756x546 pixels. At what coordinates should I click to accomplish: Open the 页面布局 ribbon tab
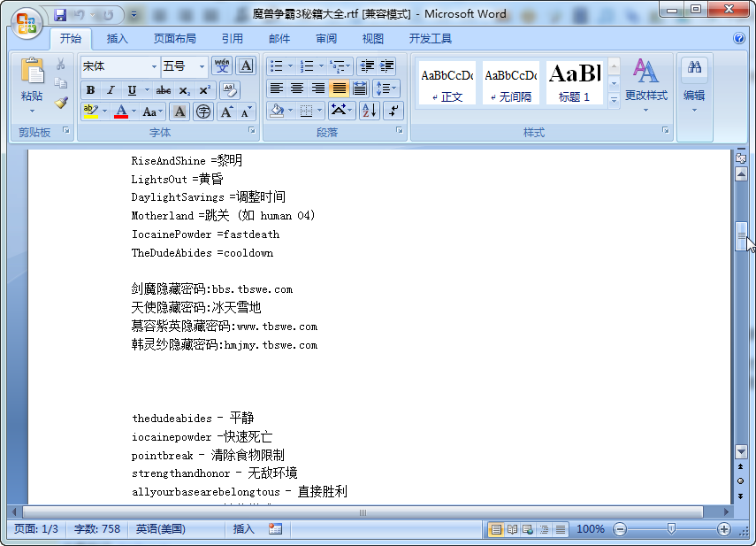tap(174, 39)
